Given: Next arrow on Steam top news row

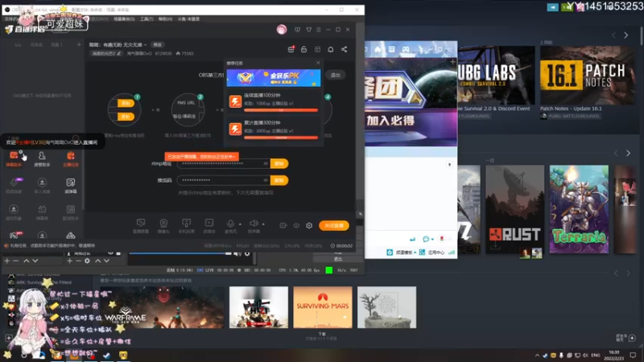Looking at the screenshot, I should point(626,35).
